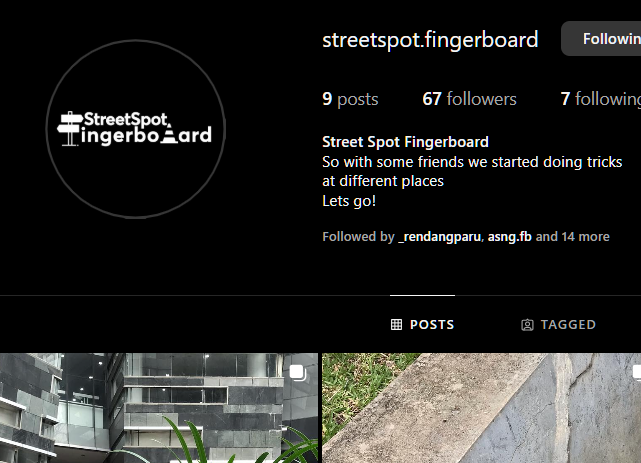641x463 pixels.
Task: View the 67 followers list
Action: 469,99
